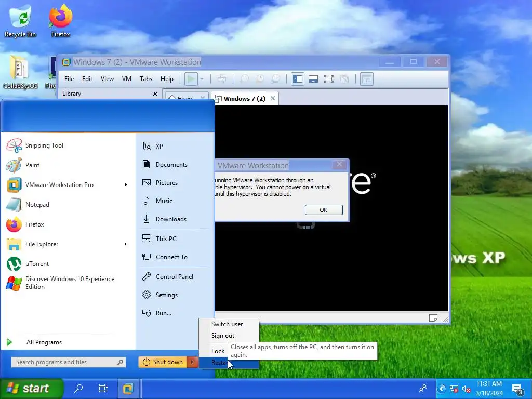Open notification center icon in tray
The image size is (532, 399).
point(518,389)
